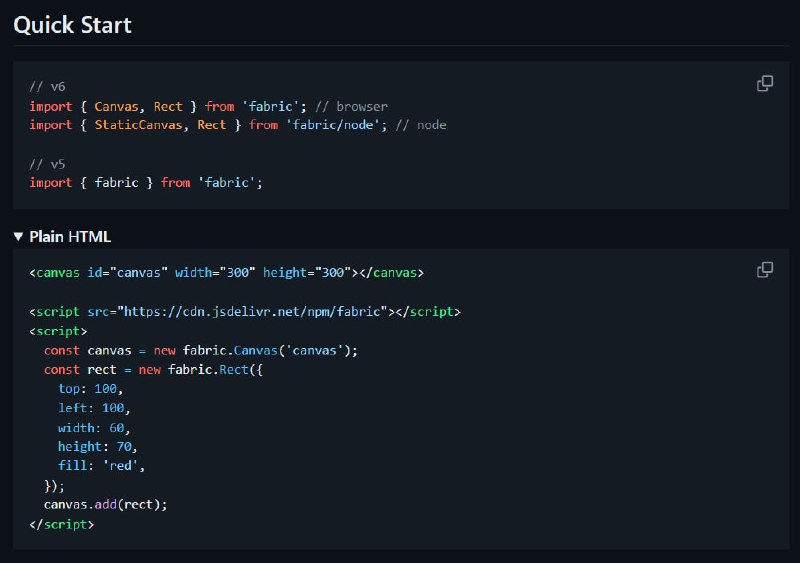Copy the Plain HTML code block
The image size is (800, 563).
click(764, 270)
